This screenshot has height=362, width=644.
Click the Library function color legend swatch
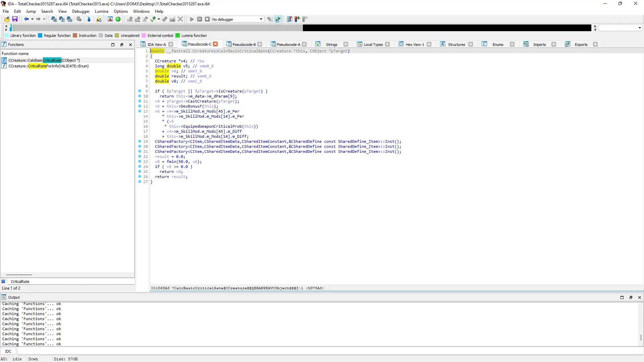pos(7,36)
